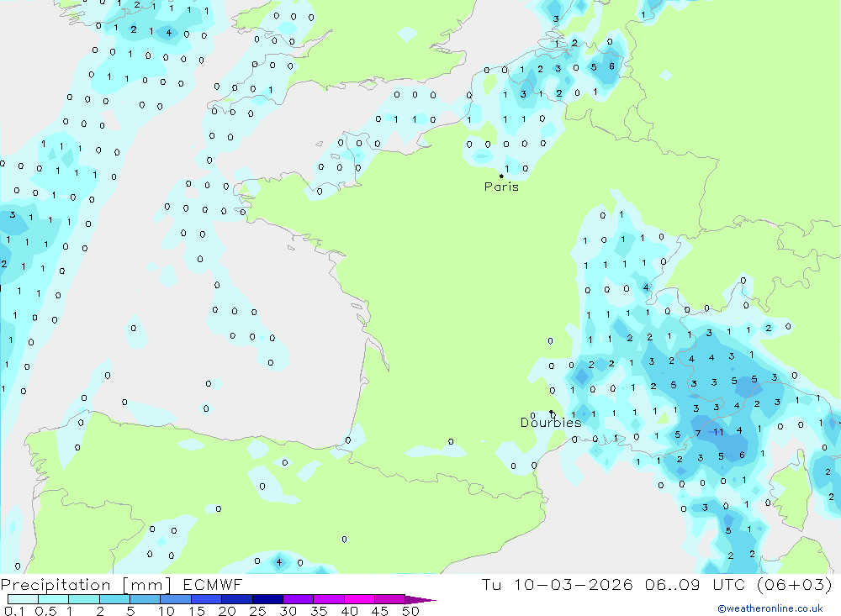Click the '11' precipitation value on map
Viewport: 841px width, 616px height.
(x=718, y=432)
